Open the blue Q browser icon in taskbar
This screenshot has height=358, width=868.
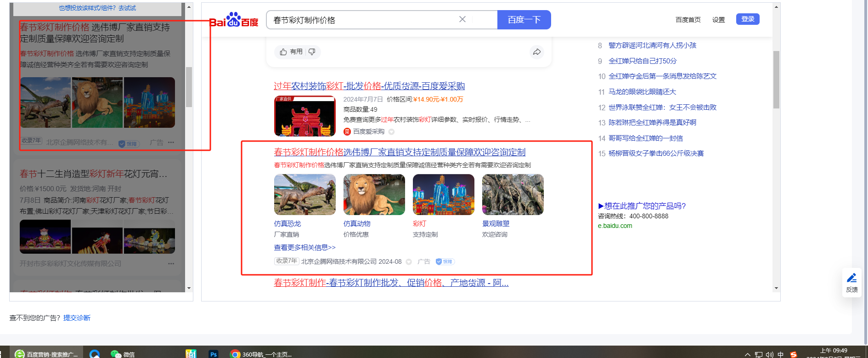point(95,354)
